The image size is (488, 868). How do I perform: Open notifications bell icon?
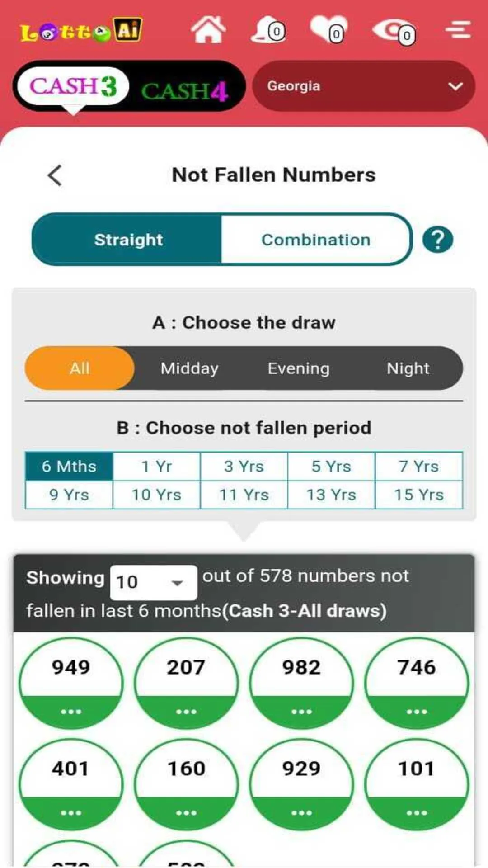pyautogui.click(x=268, y=30)
